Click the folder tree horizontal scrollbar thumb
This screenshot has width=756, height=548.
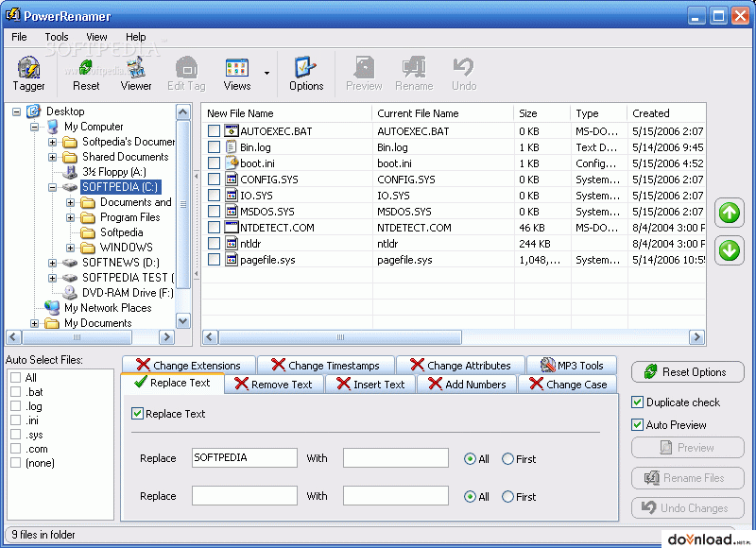coord(77,337)
